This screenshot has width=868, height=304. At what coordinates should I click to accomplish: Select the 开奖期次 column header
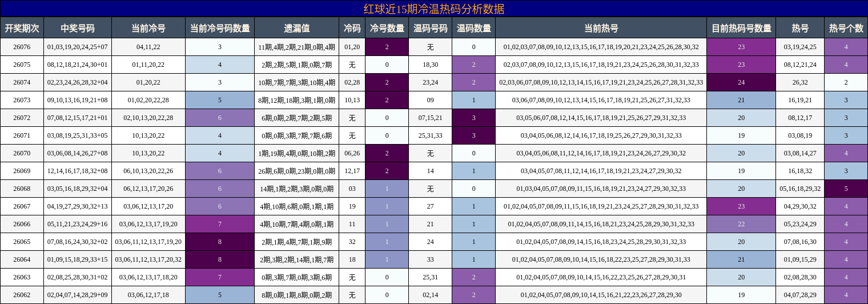(x=22, y=28)
